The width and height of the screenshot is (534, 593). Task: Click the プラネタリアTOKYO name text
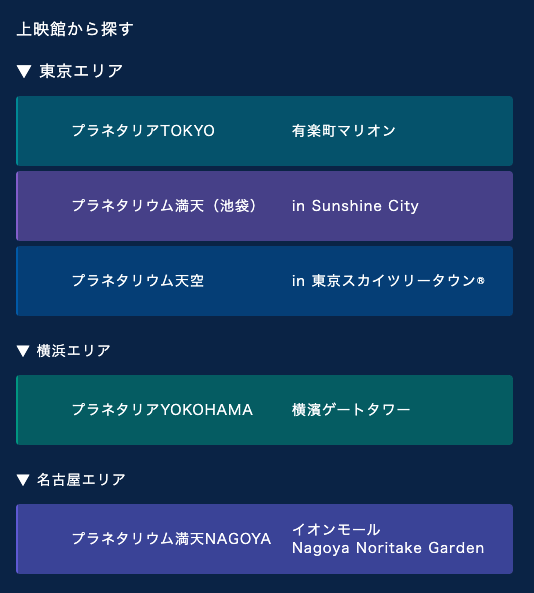coord(143,131)
